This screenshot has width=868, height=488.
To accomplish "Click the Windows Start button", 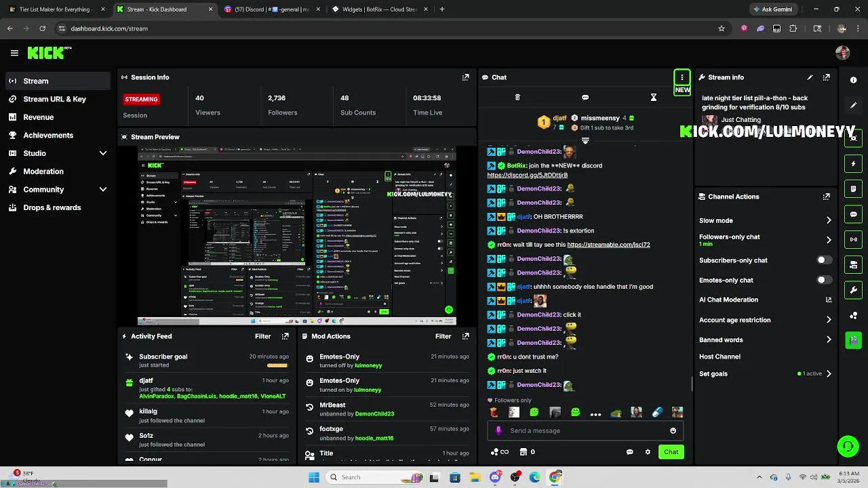I will click(314, 477).
